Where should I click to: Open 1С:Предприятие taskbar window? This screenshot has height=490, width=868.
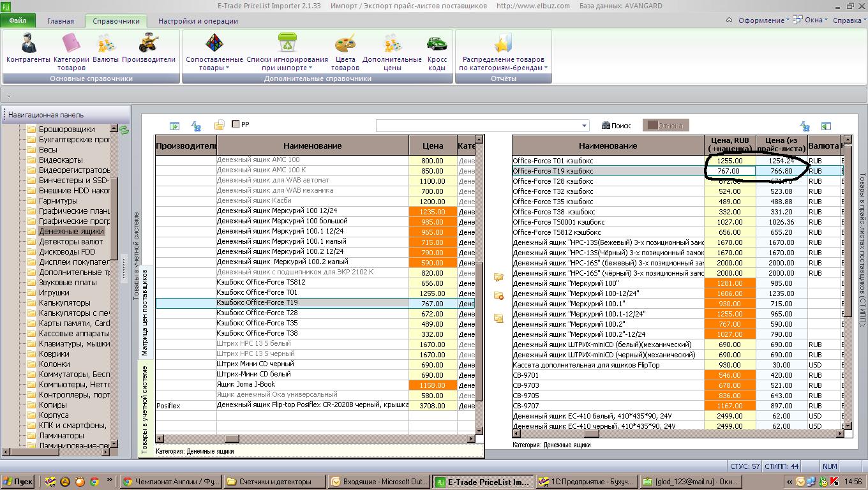pos(587,482)
